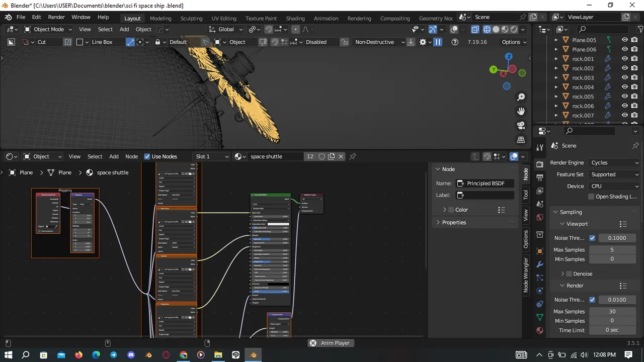Open Tool properties tab icon
Image resolution: width=644 pixels, height=362 pixels.
click(x=540, y=147)
